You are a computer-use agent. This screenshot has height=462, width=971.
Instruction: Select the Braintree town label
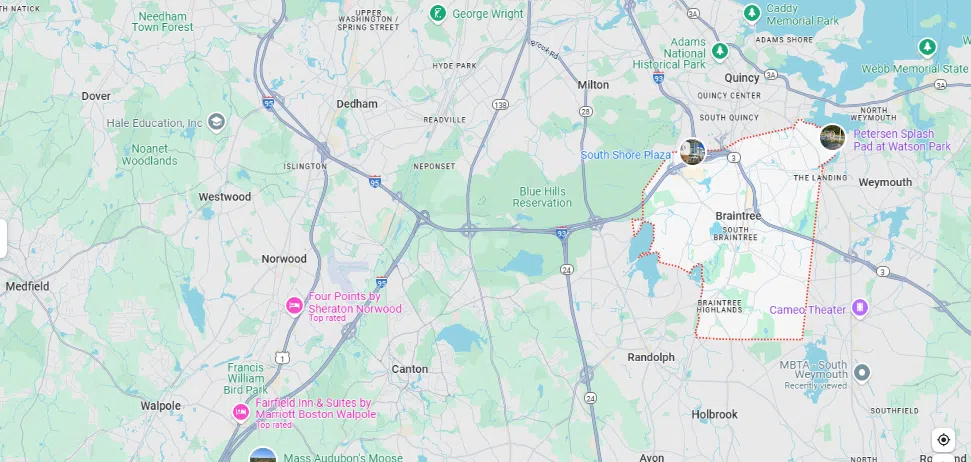(x=738, y=216)
